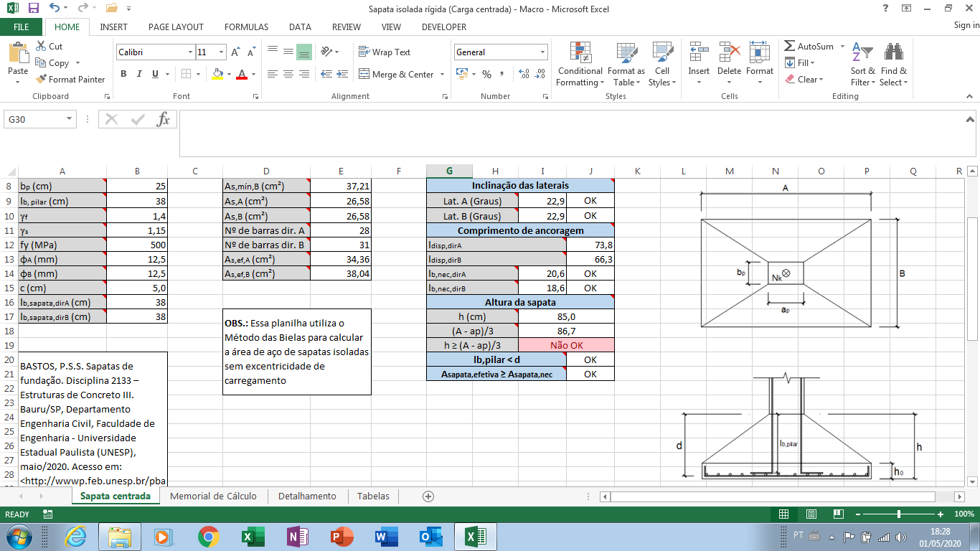The width and height of the screenshot is (980, 551).
Task: Open the font size dropdown
Action: [x=222, y=52]
